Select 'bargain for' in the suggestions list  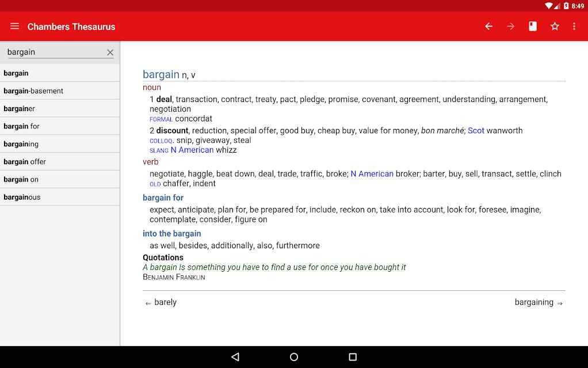60,126
